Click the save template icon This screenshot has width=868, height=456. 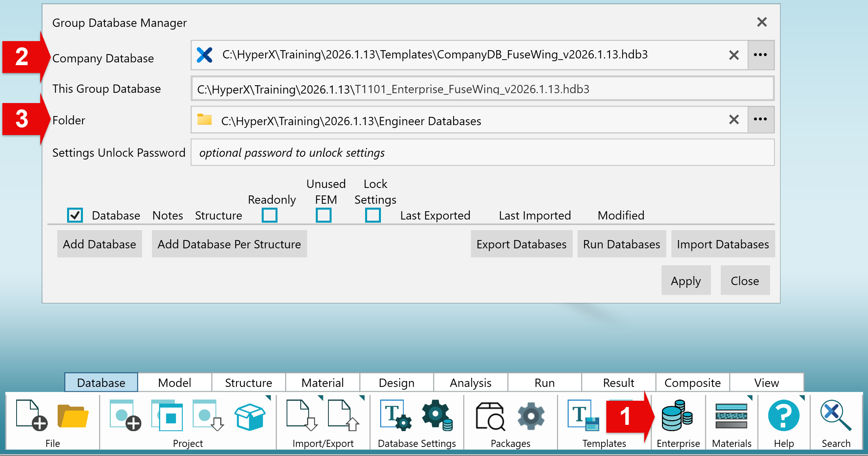[x=583, y=415]
